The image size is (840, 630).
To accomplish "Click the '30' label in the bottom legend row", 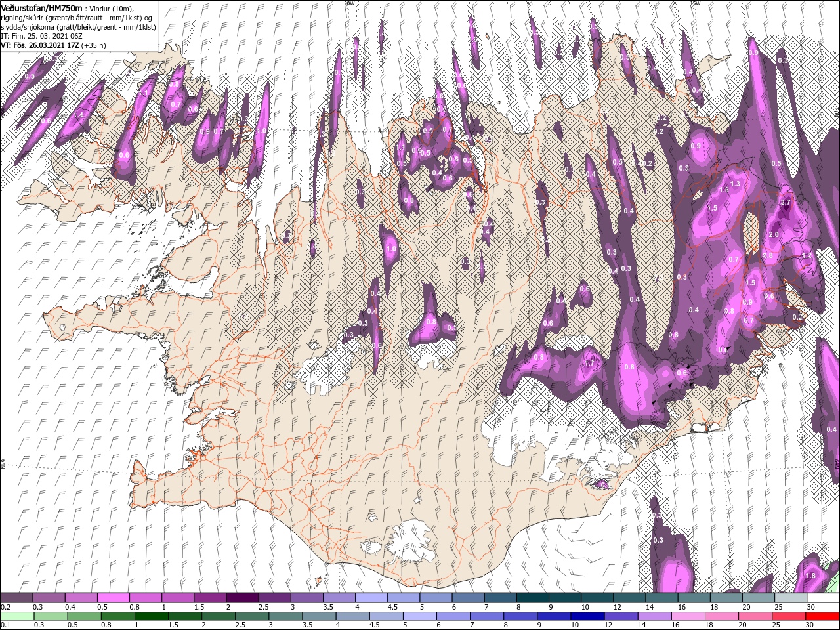I will (811, 625).
